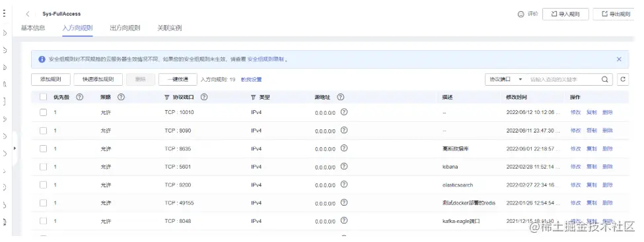Focus the keyword search input field
Screen dimensions: 644x242
(563, 80)
